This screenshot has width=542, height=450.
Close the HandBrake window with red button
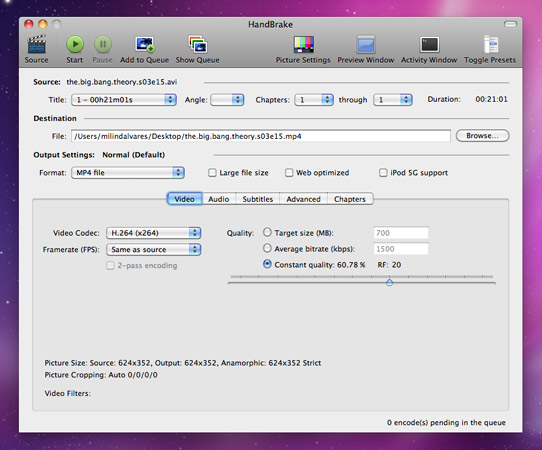click(x=29, y=24)
